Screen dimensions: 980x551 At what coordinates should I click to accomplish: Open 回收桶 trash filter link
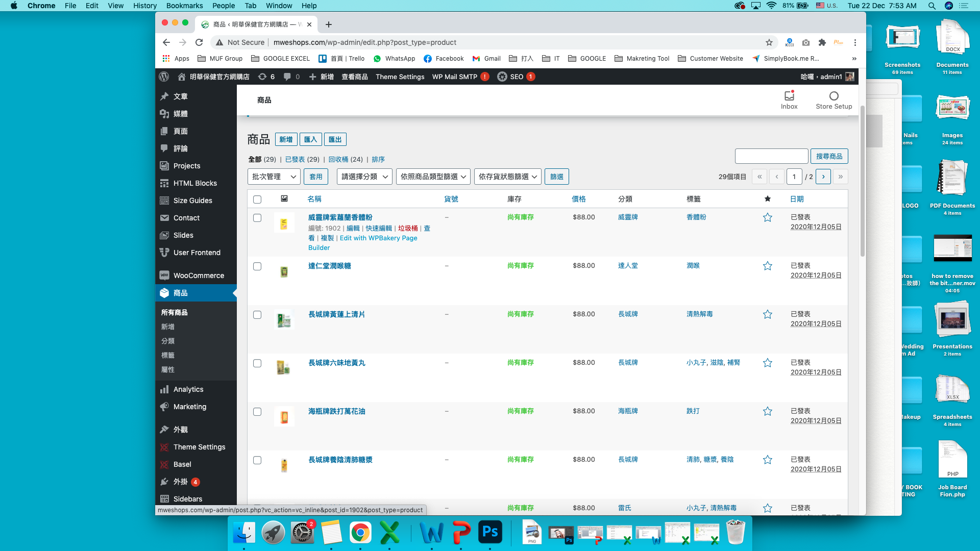338,159
